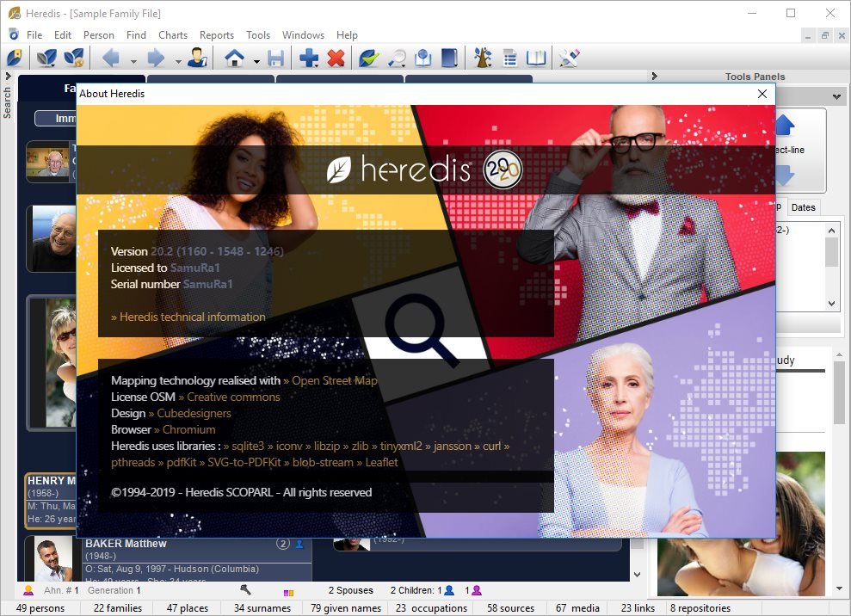Viewport: 851px width, 616px height.
Task: Click the globe on book icon
Action: click(x=423, y=58)
